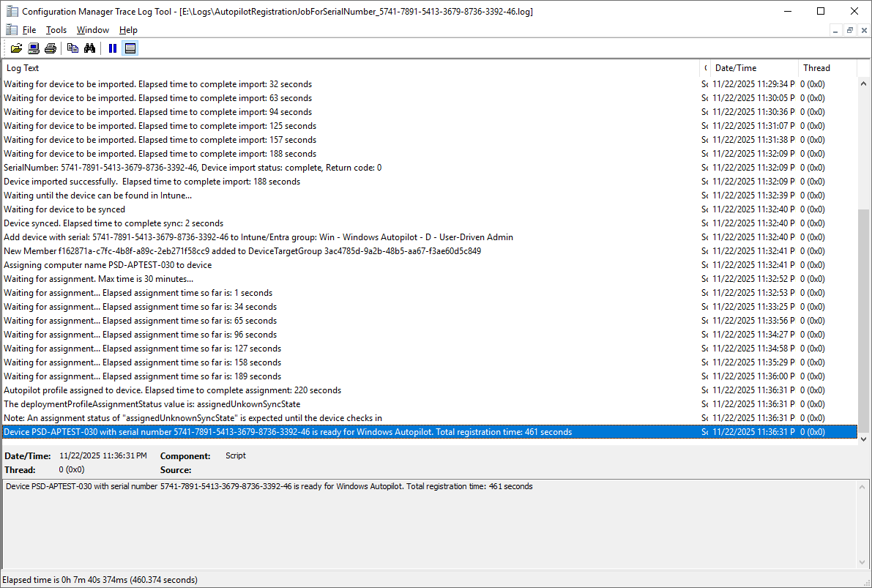Click the document icon beside the File menu
This screenshot has height=588, width=872.
(x=12, y=29)
